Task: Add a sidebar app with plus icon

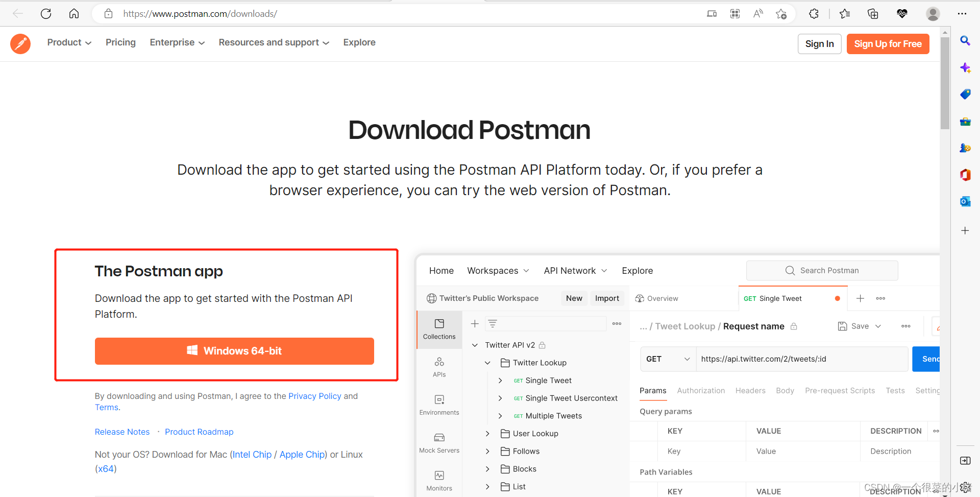Action: coord(965,230)
